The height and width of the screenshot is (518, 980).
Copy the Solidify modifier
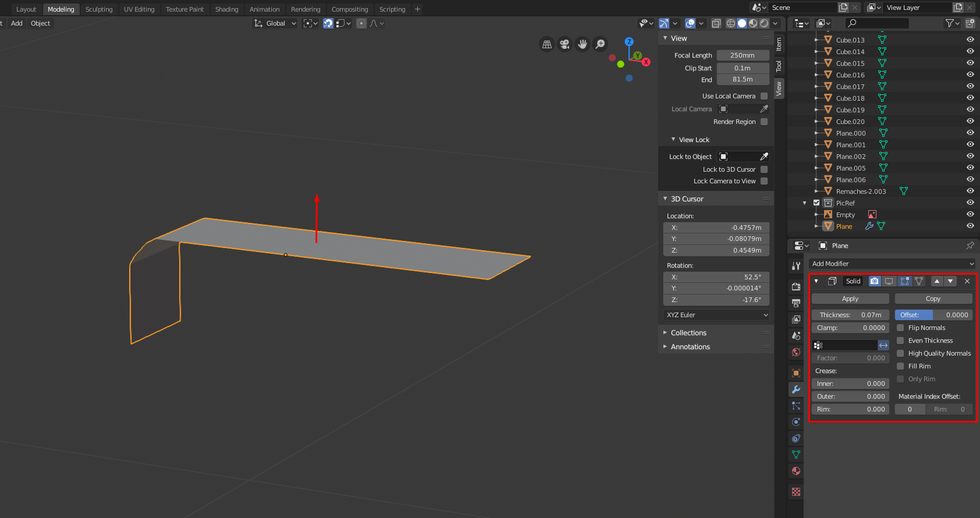[933, 299]
